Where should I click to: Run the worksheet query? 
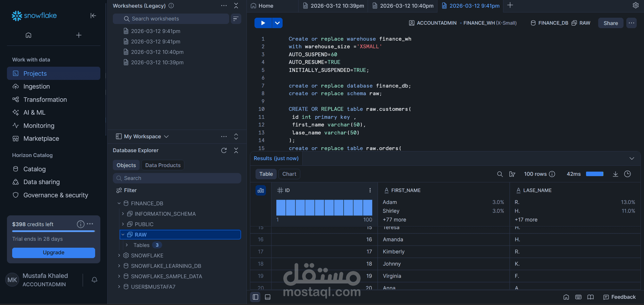tap(263, 23)
